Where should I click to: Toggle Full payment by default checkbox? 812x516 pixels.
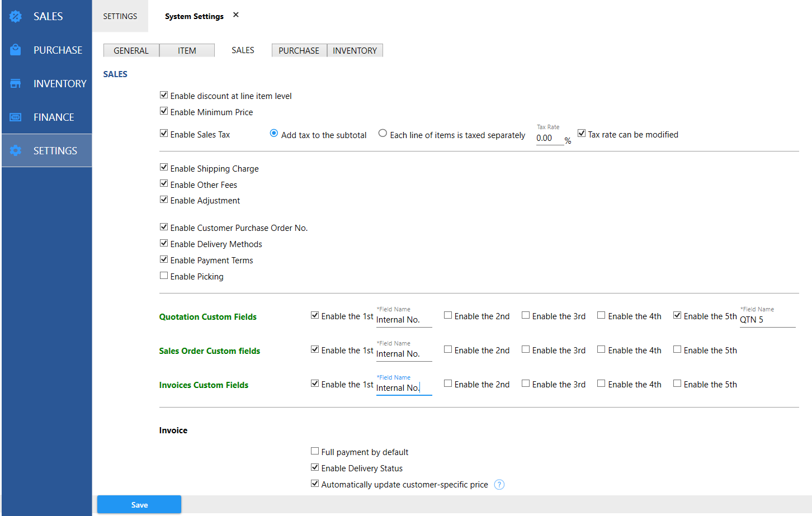315,451
